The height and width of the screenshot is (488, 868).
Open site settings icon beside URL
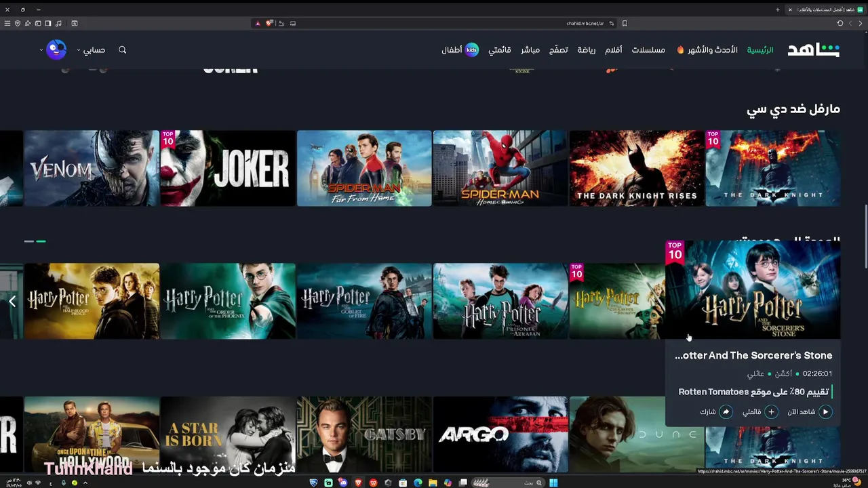pos(611,23)
